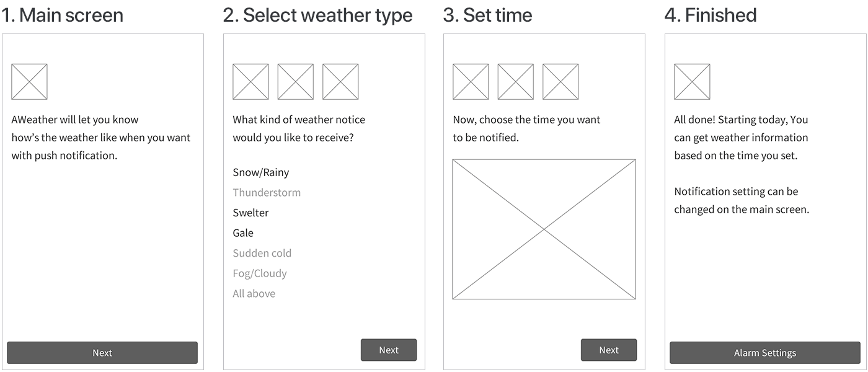Image resolution: width=868 pixels, height=372 pixels.
Task: Click the large time picker placeholder
Action: (544, 229)
